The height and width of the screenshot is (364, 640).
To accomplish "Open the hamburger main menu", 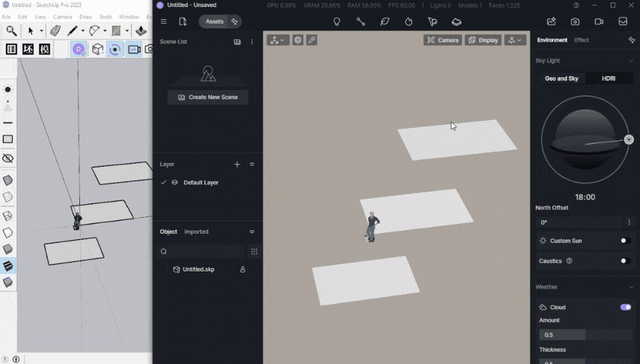I will coord(164,21).
